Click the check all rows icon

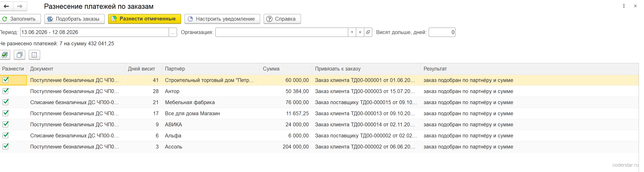click(x=5, y=55)
